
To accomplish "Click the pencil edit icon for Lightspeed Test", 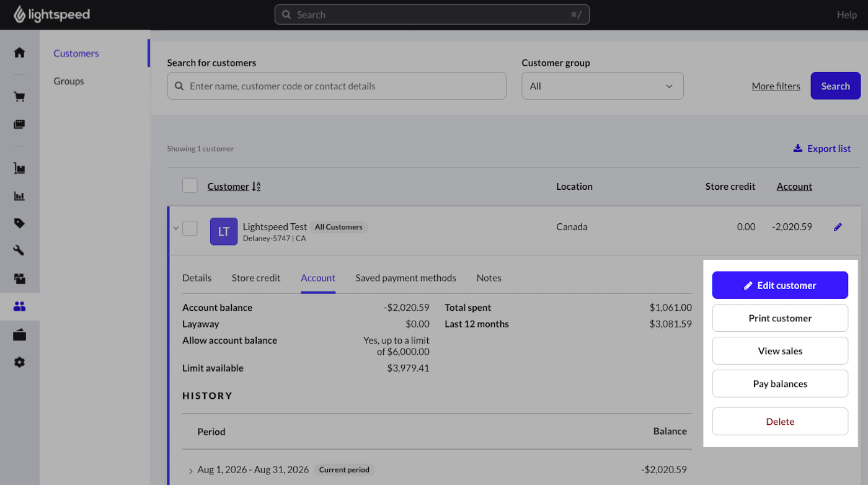I will click(838, 227).
